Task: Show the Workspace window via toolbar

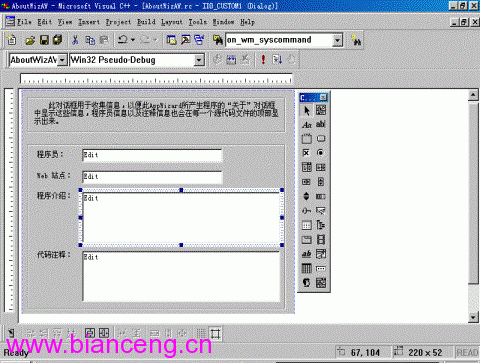Action: click(172, 40)
